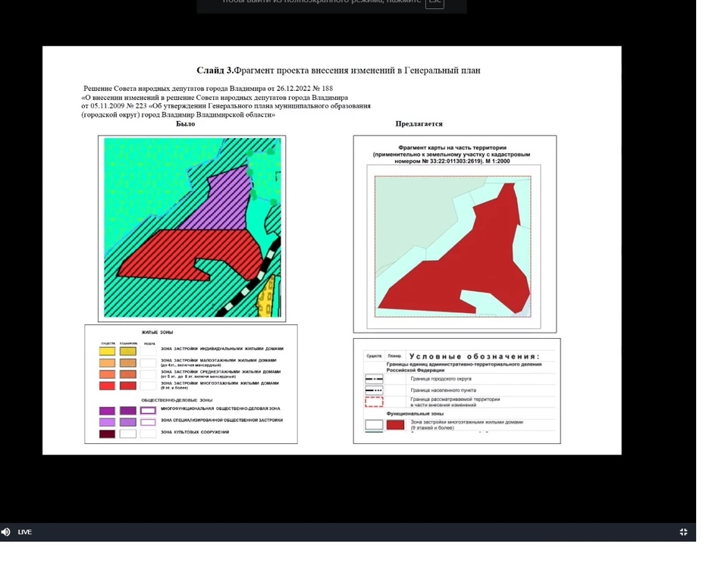728x582 pixels.
Task: Click the yellow individual housing legend swatch
Action: 108,351
